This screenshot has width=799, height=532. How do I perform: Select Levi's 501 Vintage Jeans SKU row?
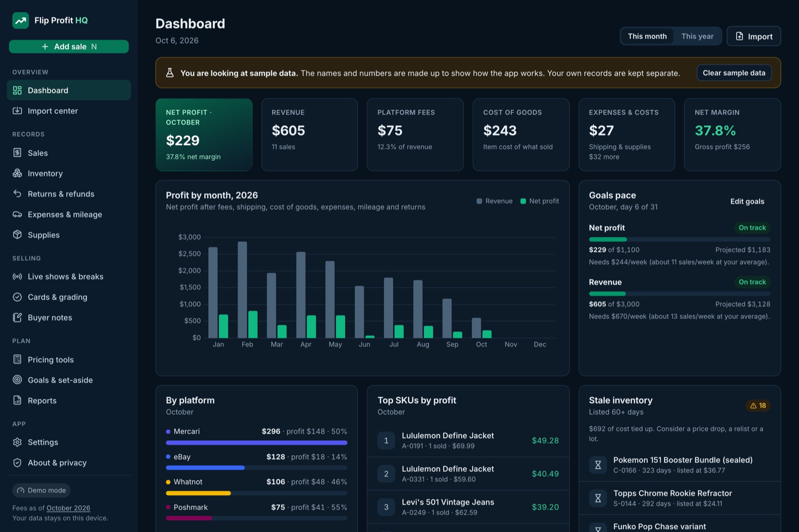[x=468, y=507]
